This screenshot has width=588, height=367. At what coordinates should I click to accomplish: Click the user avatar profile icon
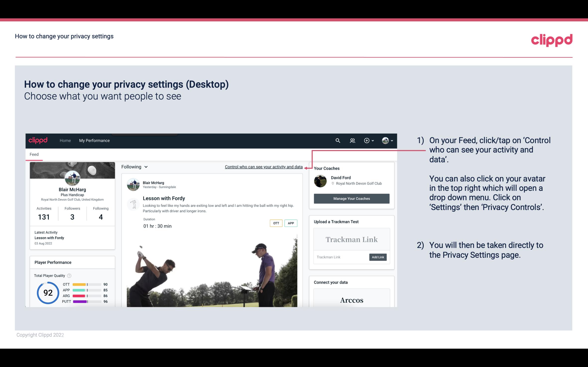[x=385, y=140]
